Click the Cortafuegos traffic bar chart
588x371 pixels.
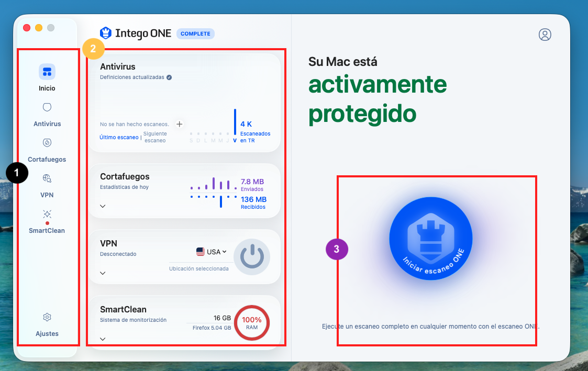click(x=214, y=192)
